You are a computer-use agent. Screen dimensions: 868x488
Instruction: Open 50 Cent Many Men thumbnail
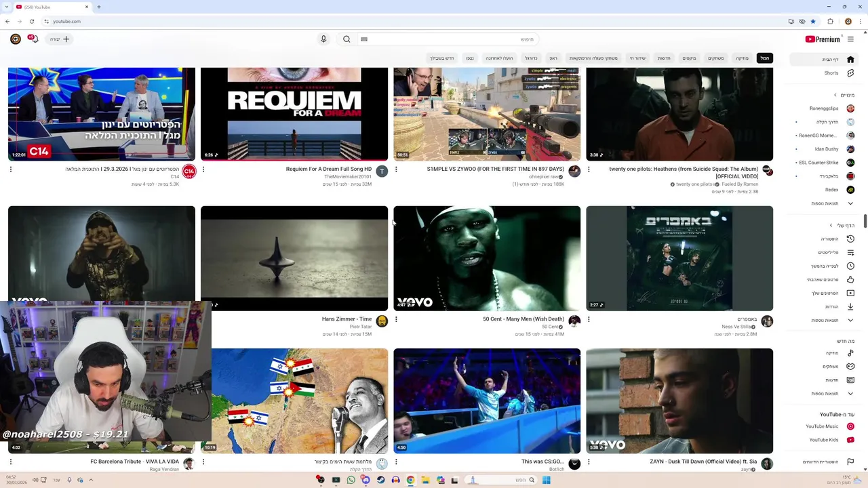[x=487, y=258]
